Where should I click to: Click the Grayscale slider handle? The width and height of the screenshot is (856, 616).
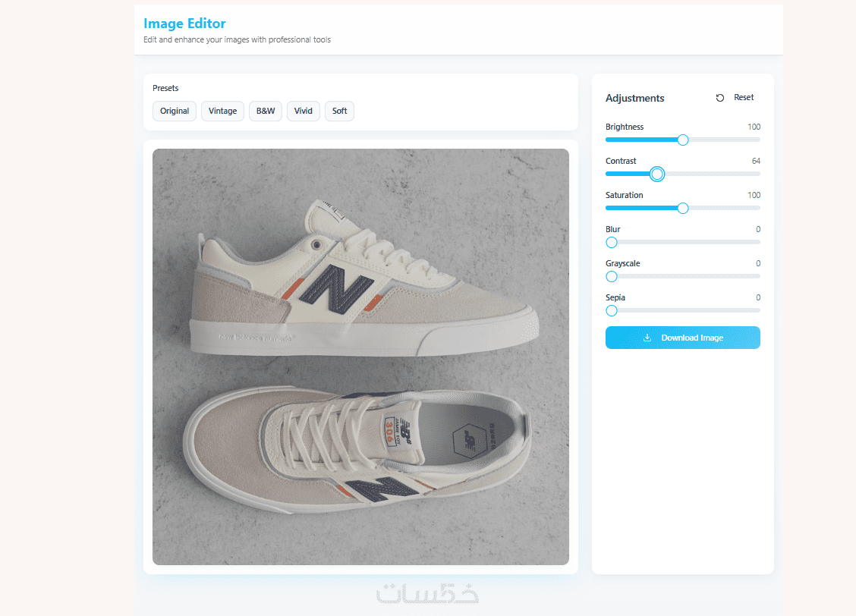(x=612, y=276)
